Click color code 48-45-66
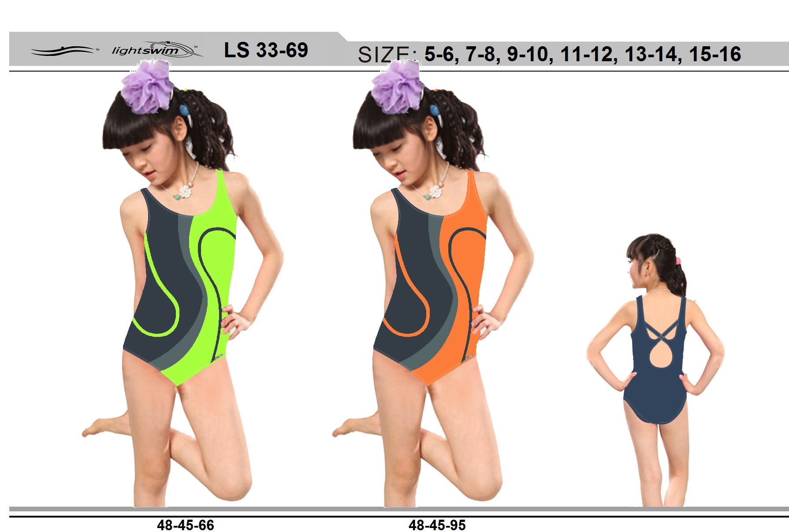The height and width of the screenshot is (532, 789). pyautogui.click(x=185, y=525)
